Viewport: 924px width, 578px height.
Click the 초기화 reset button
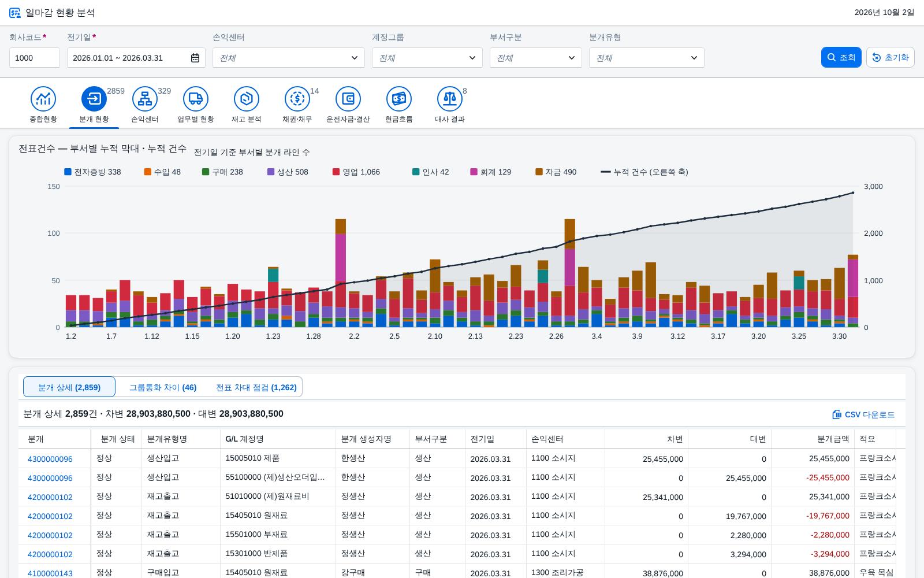pos(891,57)
